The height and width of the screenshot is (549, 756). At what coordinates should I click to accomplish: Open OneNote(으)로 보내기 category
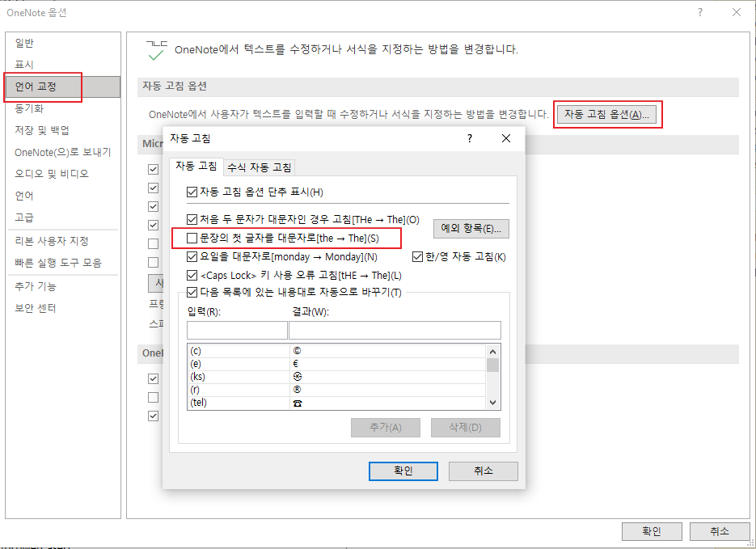[x=63, y=152]
